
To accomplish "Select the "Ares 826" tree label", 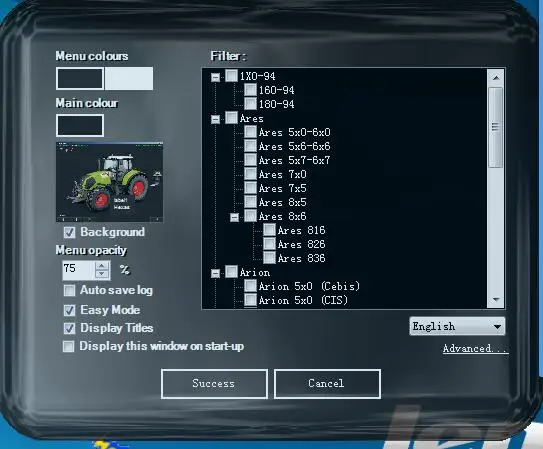I will pyautogui.click(x=301, y=244).
